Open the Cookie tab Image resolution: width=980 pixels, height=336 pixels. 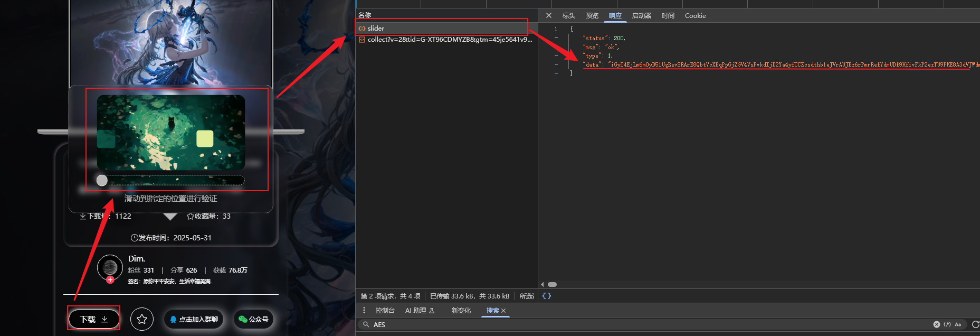pyautogui.click(x=696, y=16)
